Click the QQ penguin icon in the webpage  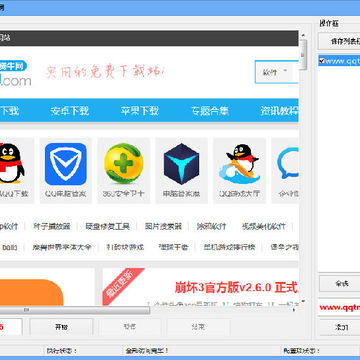[11, 163]
